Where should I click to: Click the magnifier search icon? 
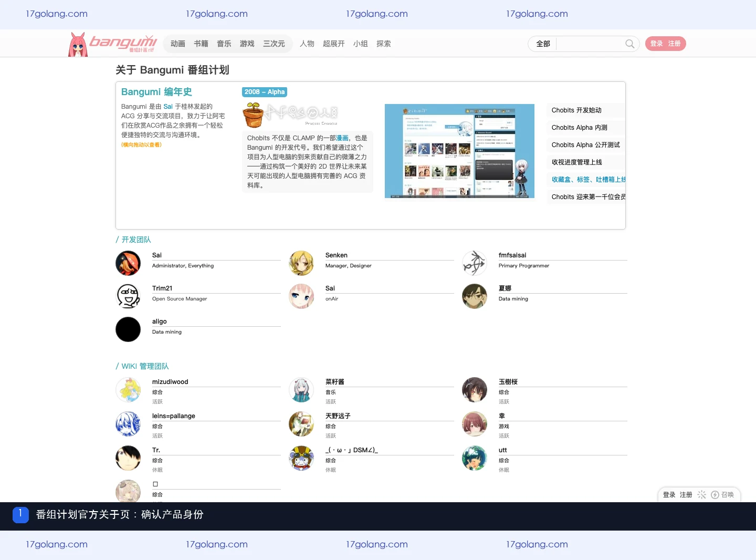coord(630,44)
